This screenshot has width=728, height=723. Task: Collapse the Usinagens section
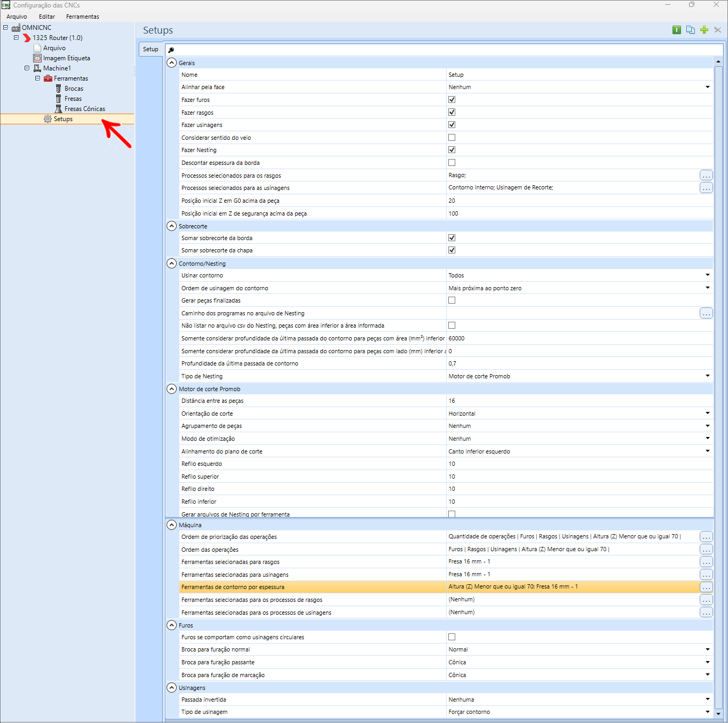pos(171,688)
